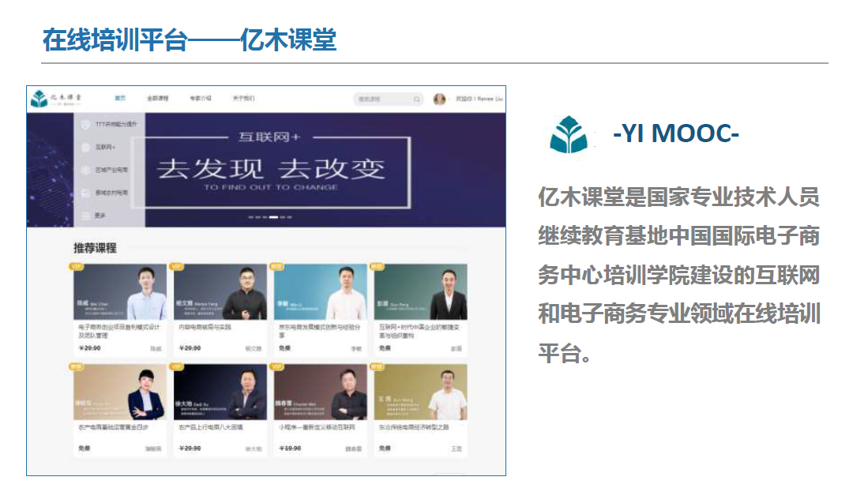Open the 京东电商发展模式 course card

point(320,309)
